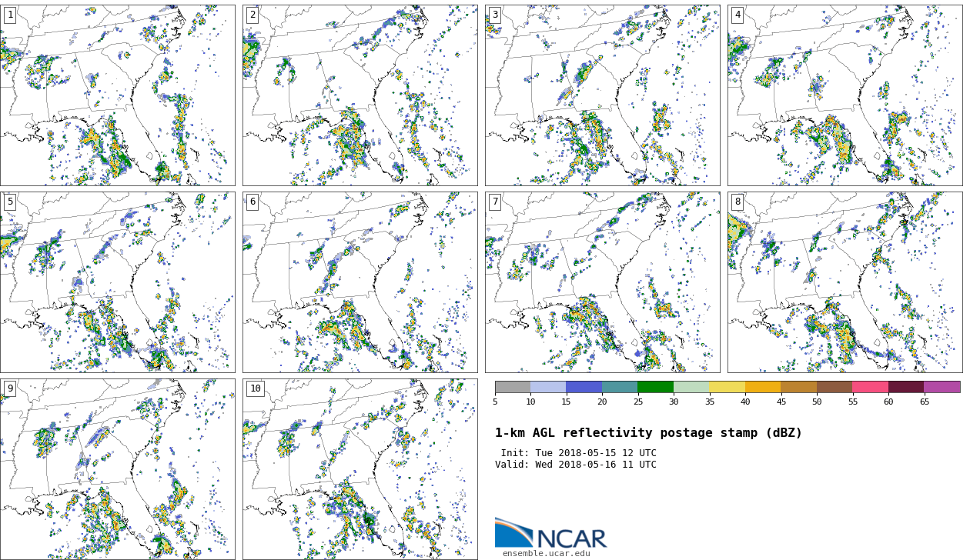Click the Init: Tue 2018-05-15 12 UTC line
The image size is (970, 560).
pos(578,453)
